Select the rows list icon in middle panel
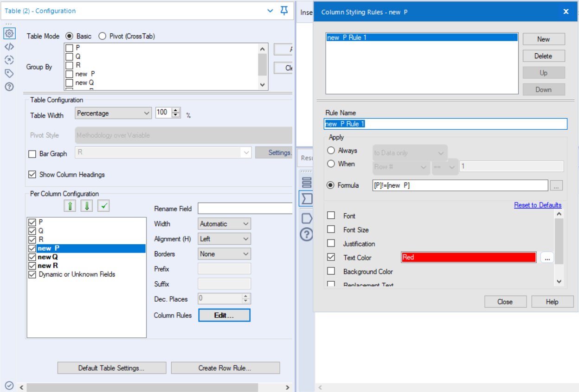Screen dimensions: 579x392 tap(306, 183)
